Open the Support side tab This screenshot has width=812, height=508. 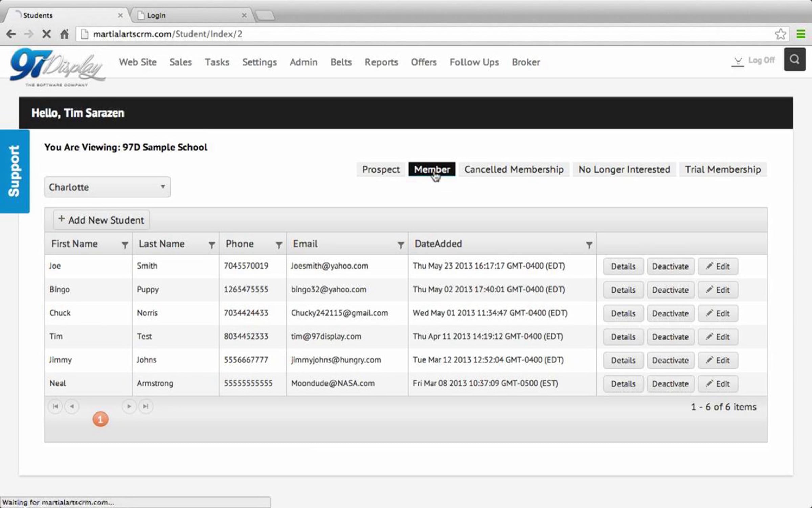(15, 171)
